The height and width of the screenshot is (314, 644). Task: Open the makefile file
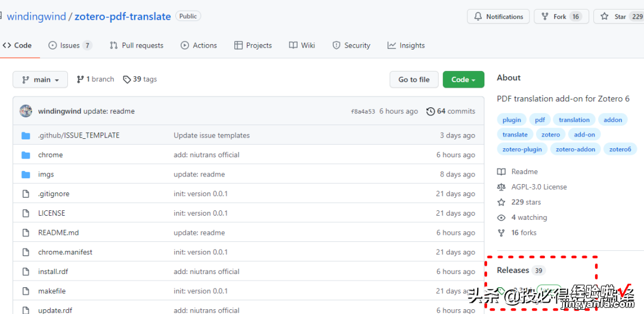pos(52,291)
